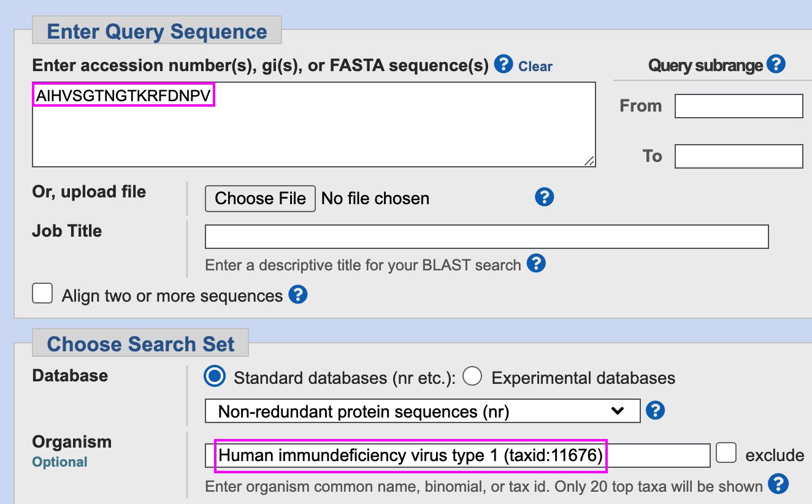Click the Clear link above the sequence box
Image resolution: width=812 pixels, height=504 pixels.
coord(535,66)
